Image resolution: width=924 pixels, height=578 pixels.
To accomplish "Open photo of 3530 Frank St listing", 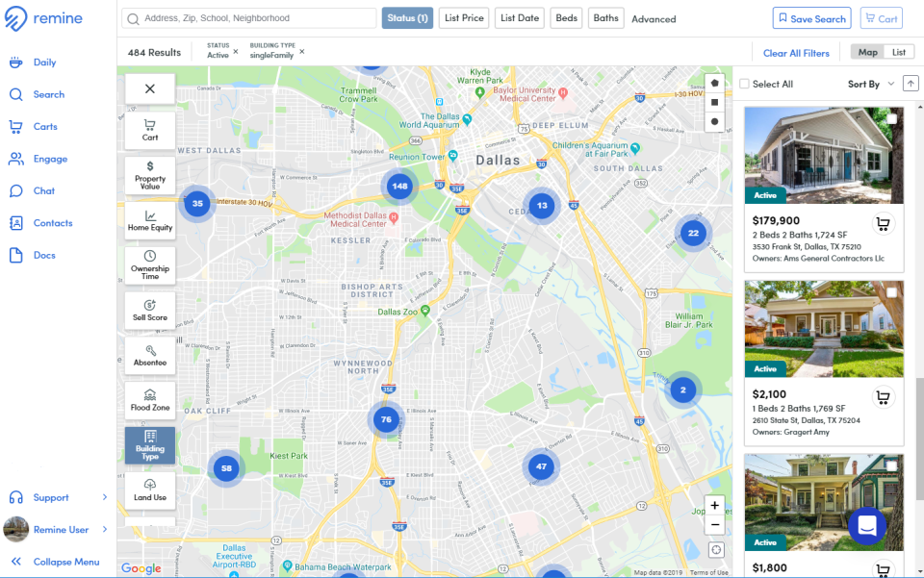I will 823,156.
